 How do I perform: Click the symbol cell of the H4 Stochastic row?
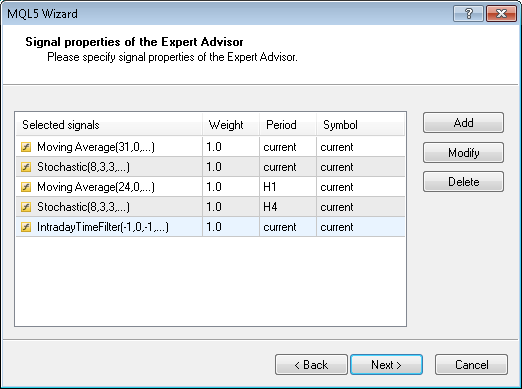tap(361, 207)
